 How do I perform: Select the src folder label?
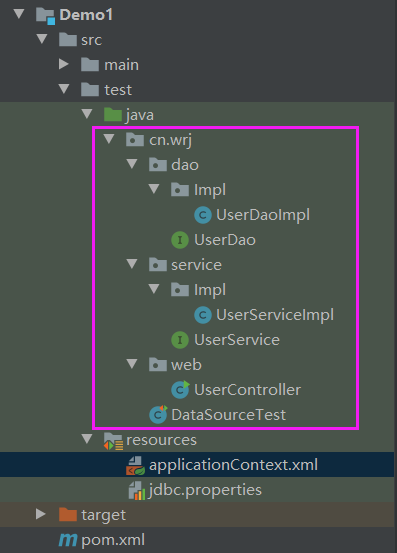92,40
